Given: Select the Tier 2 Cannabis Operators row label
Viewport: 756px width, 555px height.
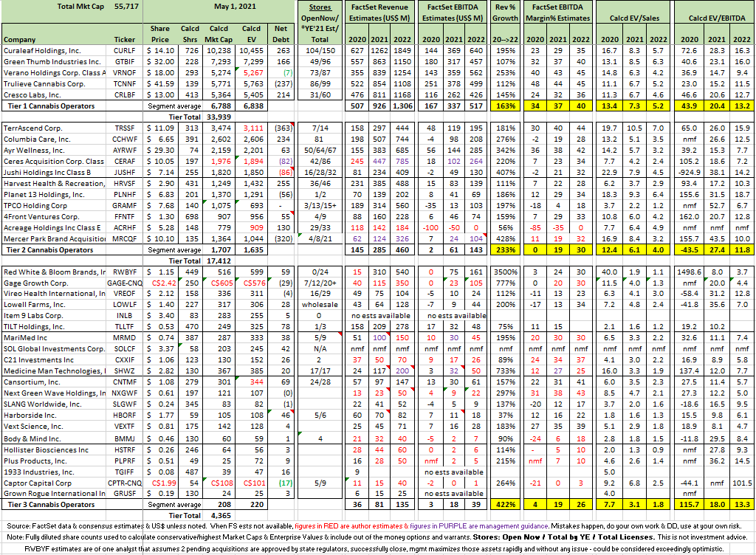Looking at the screenshot, I should click(x=50, y=250).
